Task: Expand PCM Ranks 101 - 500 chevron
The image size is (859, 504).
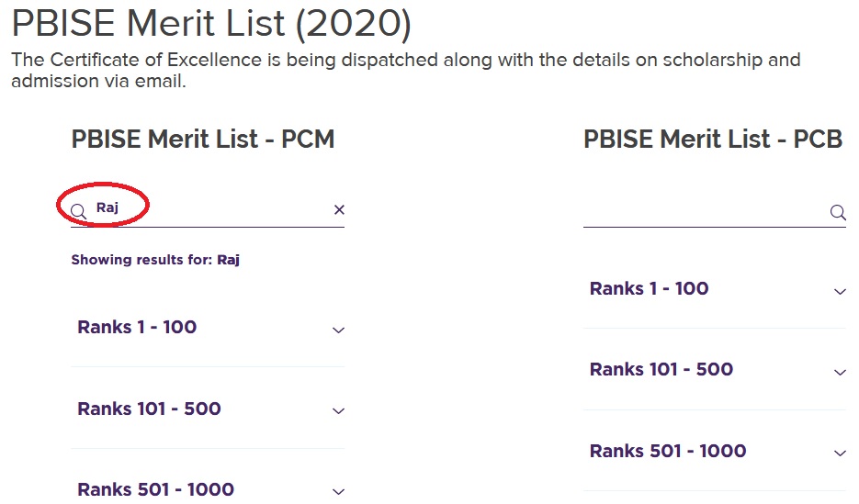Action: click(x=338, y=410)
